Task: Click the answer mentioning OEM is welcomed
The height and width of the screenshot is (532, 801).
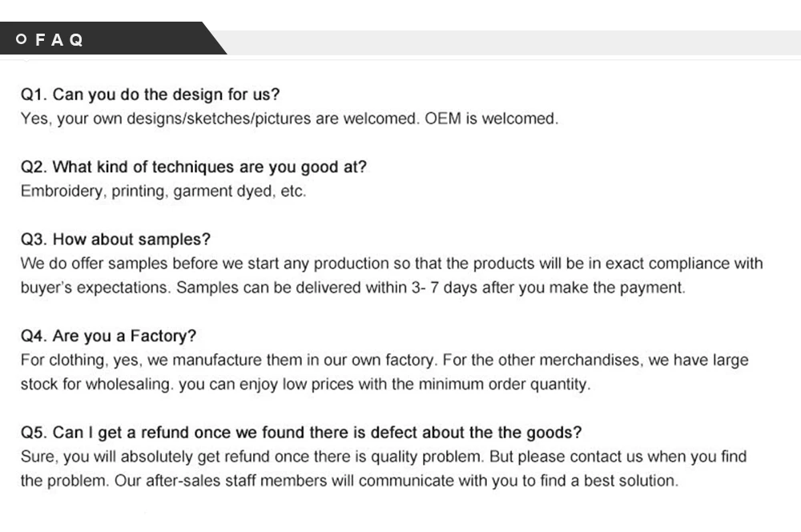Action: pyautogui.click(x=288, y=119)
